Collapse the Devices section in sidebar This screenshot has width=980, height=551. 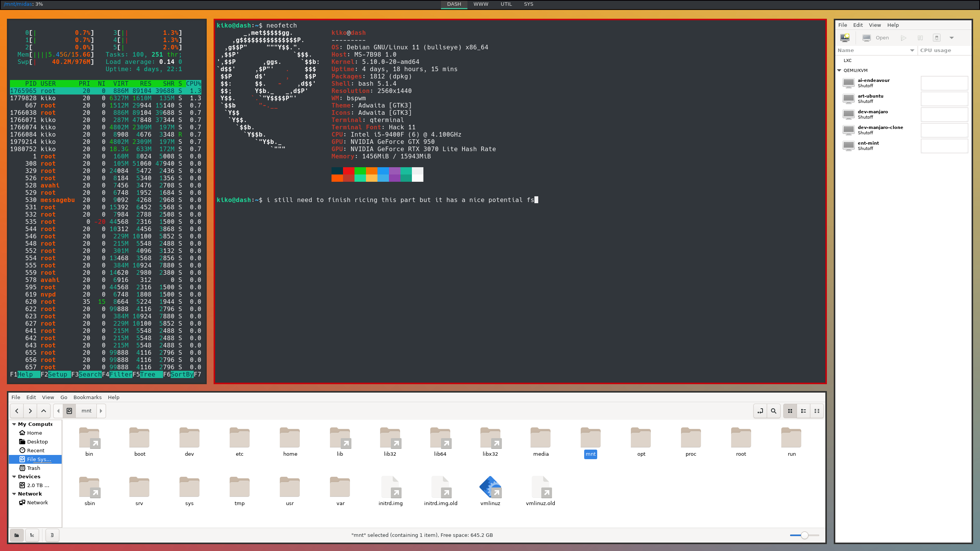point(14,476)
